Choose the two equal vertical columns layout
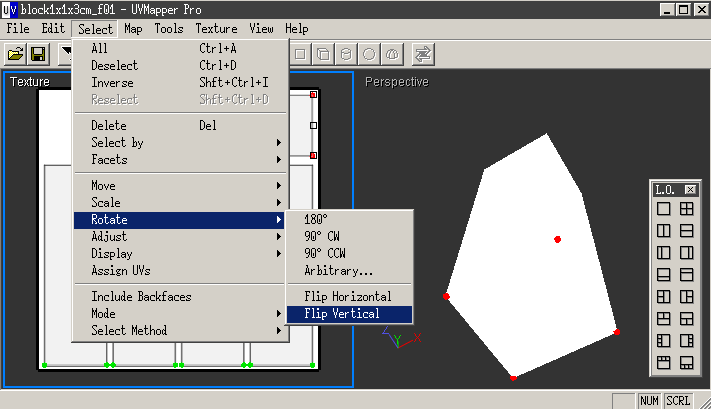The height and width of the screenshot is (409, 711). (x=663, y=231)
